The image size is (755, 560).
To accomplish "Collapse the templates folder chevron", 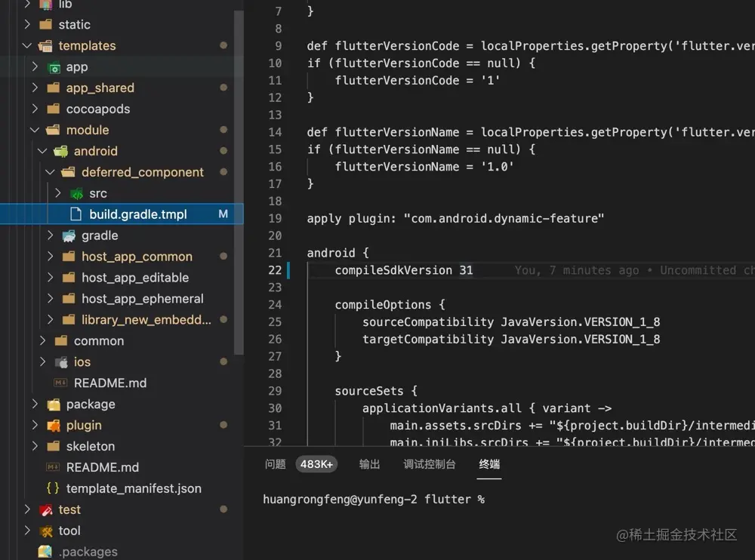I will coord(27,46).
